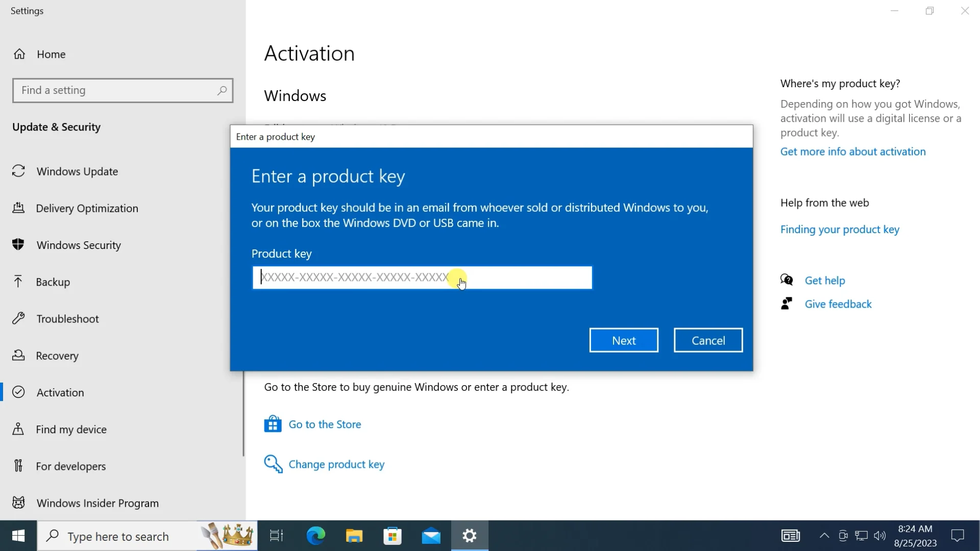Click the Change product key icon

click(x=273, y=464)
